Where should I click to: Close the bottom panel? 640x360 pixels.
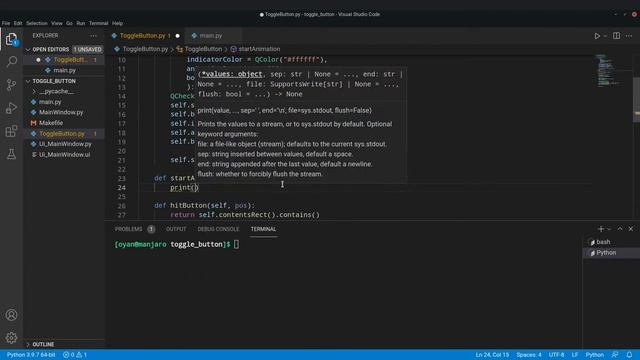click(631, 229)
